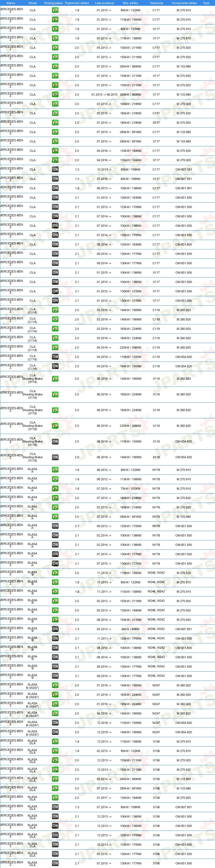Click the Opis column header
The width and height of the screenshot is (215, 868).
206,3
